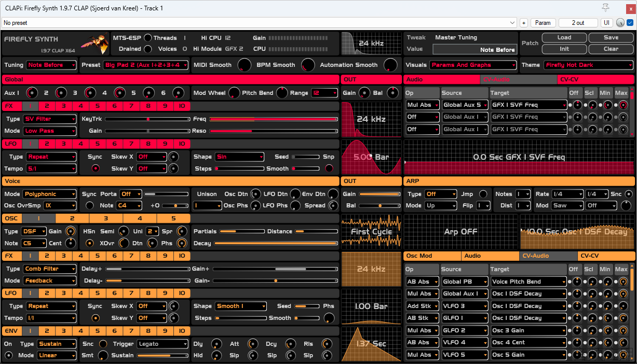
Task: Click the envelope Rls knob
Action: click(326, 344)
